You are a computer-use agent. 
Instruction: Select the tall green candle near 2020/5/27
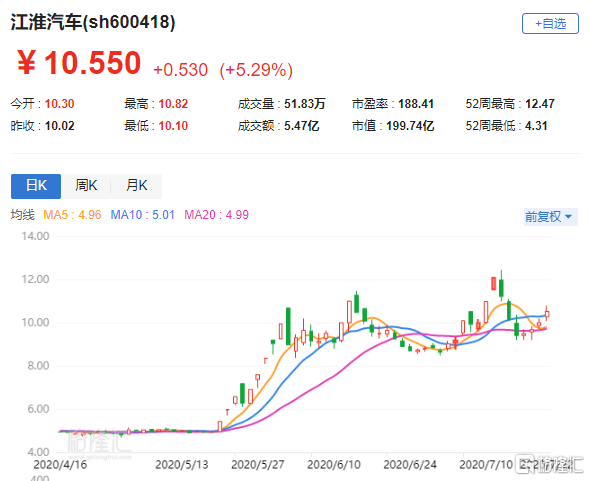[x=288, y=326]
